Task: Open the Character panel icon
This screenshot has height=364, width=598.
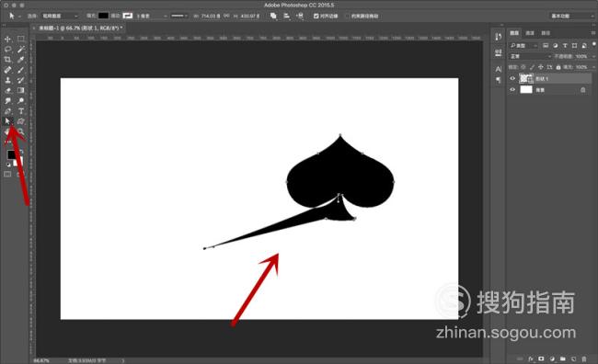Action: click(498, 69)
